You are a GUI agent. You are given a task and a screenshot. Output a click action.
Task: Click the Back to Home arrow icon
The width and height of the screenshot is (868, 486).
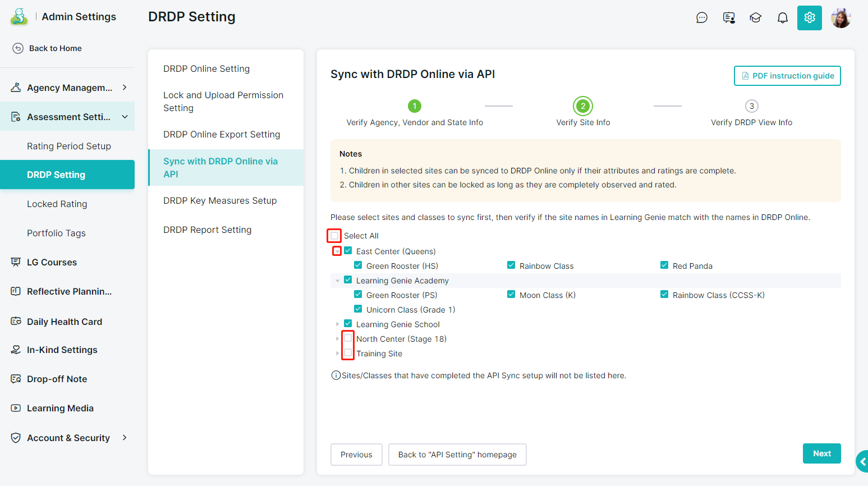pos(18,48)
